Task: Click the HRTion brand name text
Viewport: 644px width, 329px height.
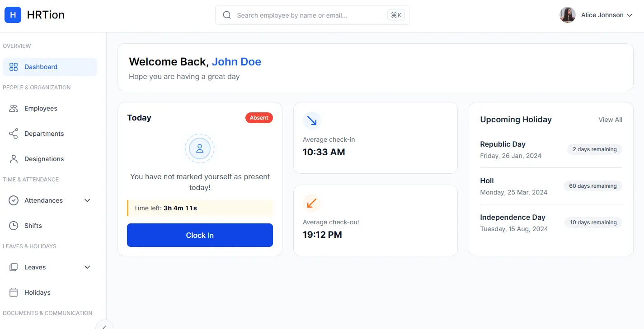Action: (x=46, y=15)
